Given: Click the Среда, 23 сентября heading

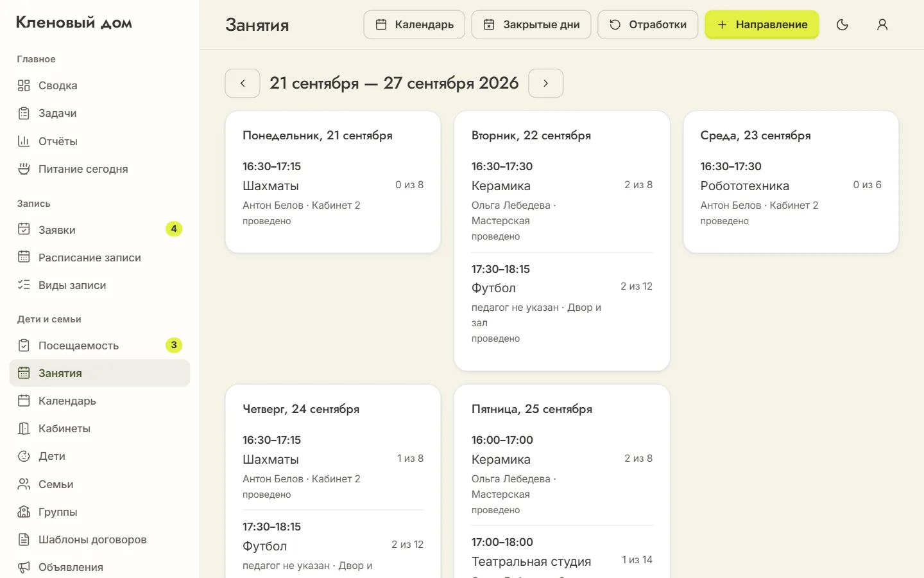Looking at the screenshot, I should 756,136.
